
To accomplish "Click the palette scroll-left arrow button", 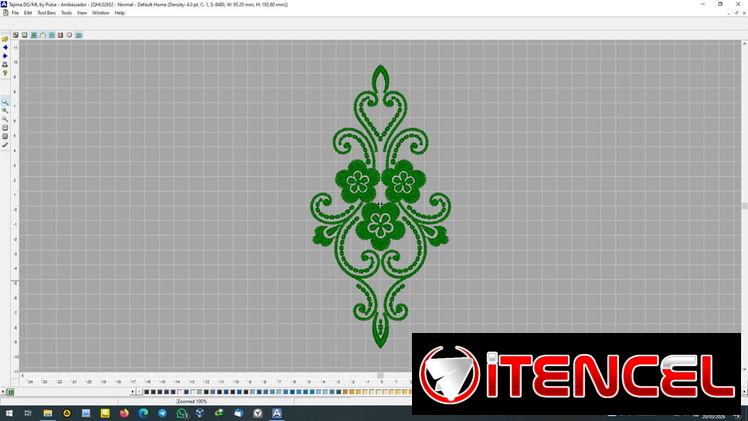I will point(139,392).
